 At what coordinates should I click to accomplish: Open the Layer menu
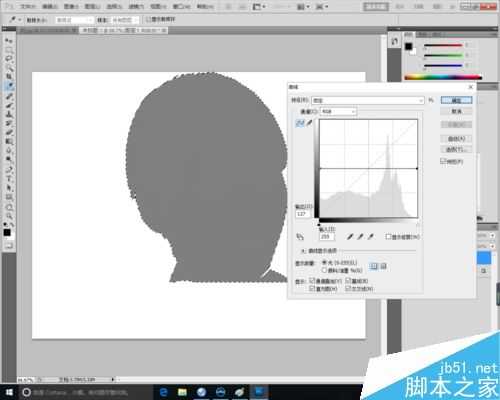(92, 7)
